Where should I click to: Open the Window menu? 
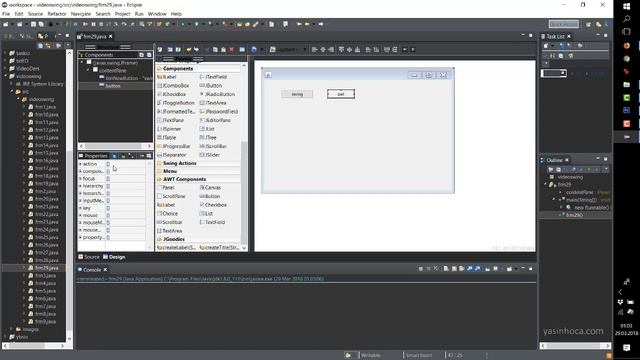click(x=157, y=14)
